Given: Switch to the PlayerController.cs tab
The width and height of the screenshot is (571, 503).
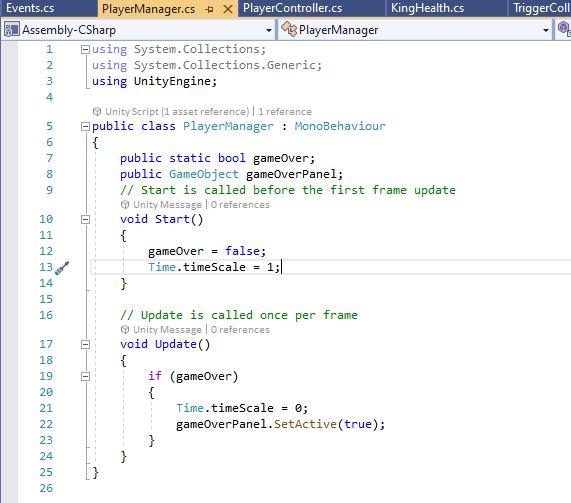Looking at the screenshot, I should (292, 8).
